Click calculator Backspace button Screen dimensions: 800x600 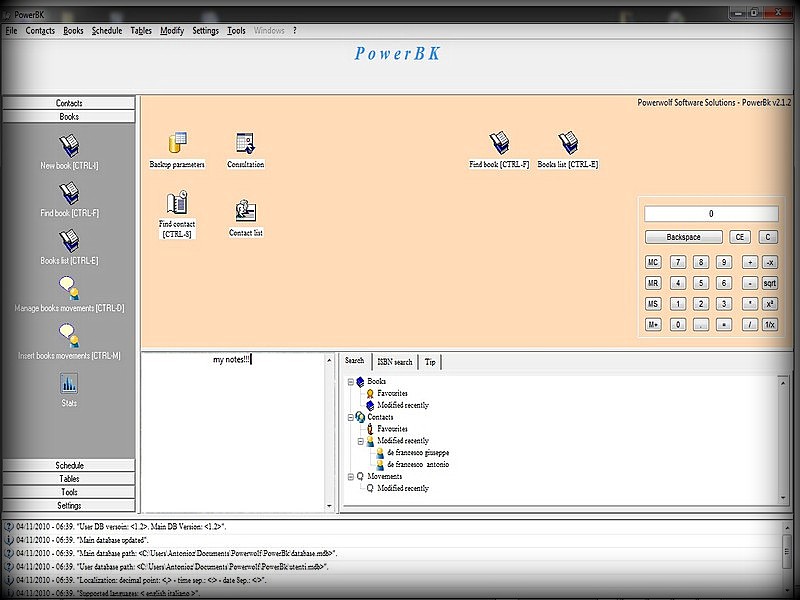(684, 237)
